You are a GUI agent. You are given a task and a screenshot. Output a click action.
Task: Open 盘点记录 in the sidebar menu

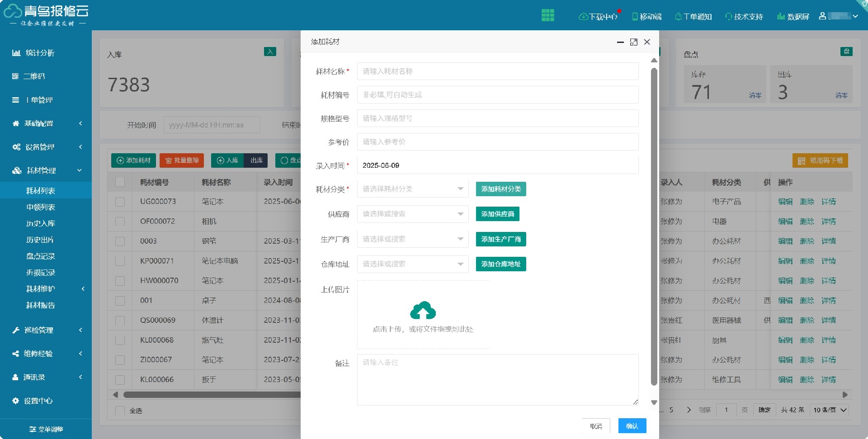[41, 256]
